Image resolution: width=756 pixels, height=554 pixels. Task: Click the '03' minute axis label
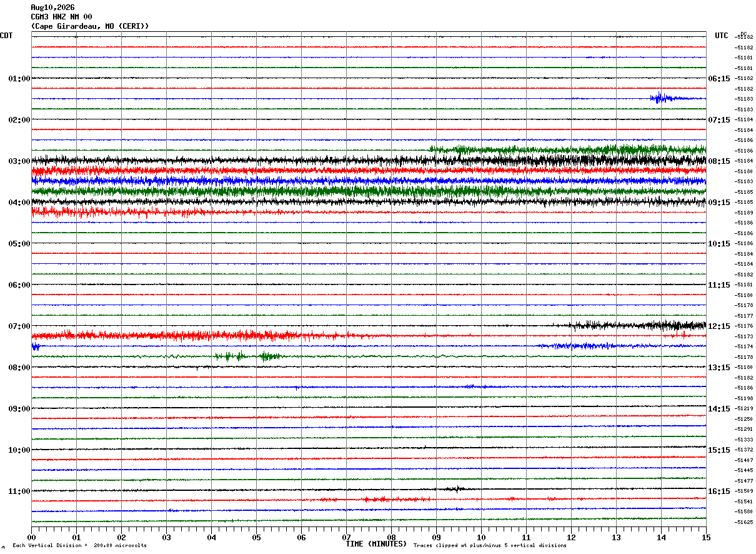click(x=166, y=538)
